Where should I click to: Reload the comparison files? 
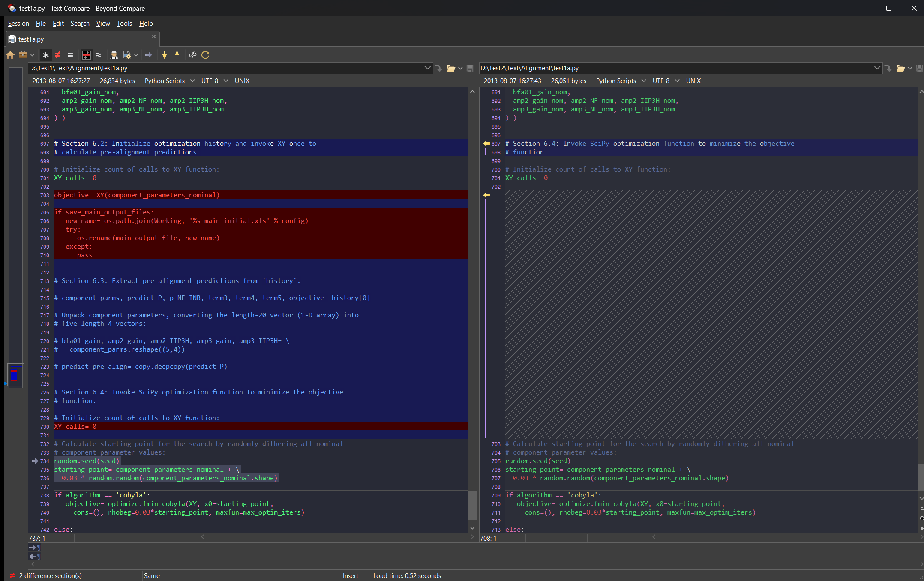click(206, 55)
